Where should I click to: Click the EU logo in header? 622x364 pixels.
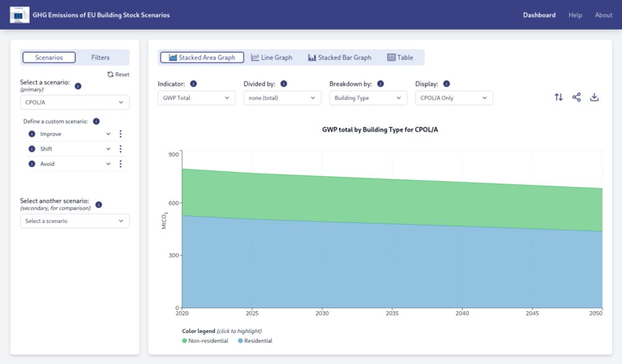(x=19, y=15)
